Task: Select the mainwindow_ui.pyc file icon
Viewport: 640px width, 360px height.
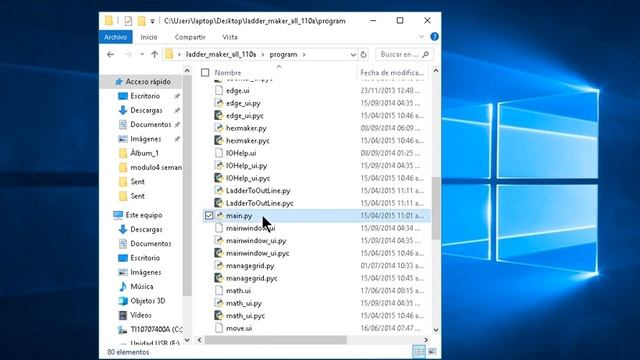Action: pos(219,253)
